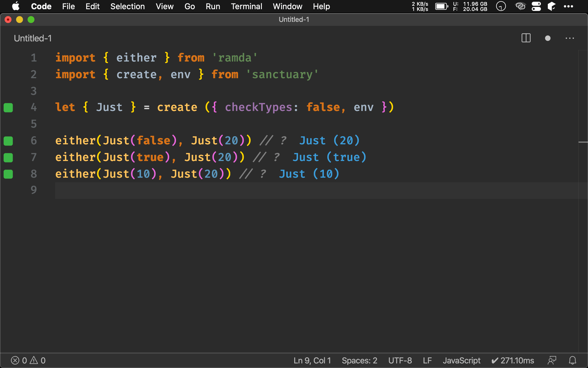
Task: Click the green coverage marker on line 8
Action: [8, 174]
